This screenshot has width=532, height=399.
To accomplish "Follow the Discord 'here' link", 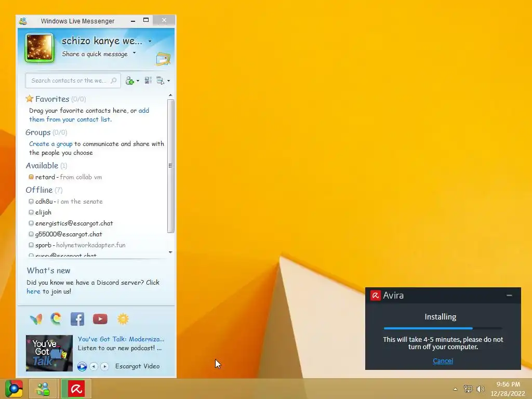I will (33, 291).
